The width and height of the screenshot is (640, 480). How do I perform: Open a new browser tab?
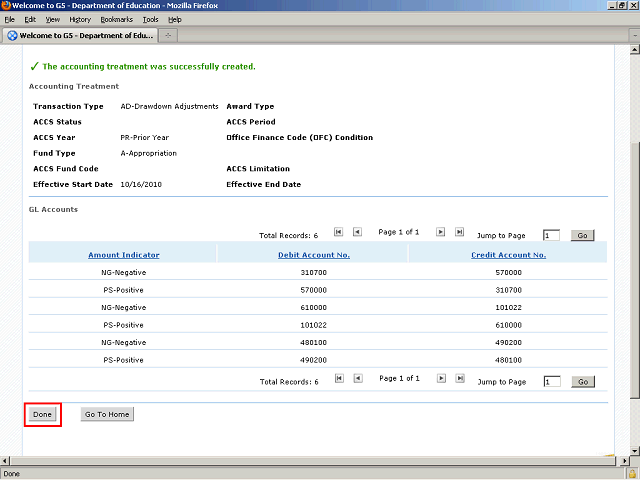[x=169, y=36]
